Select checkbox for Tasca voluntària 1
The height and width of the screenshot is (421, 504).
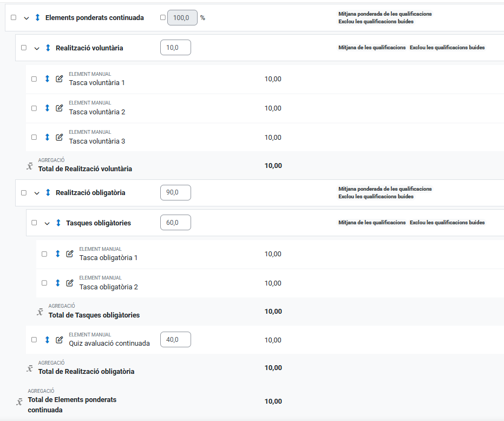pos(34,79)
